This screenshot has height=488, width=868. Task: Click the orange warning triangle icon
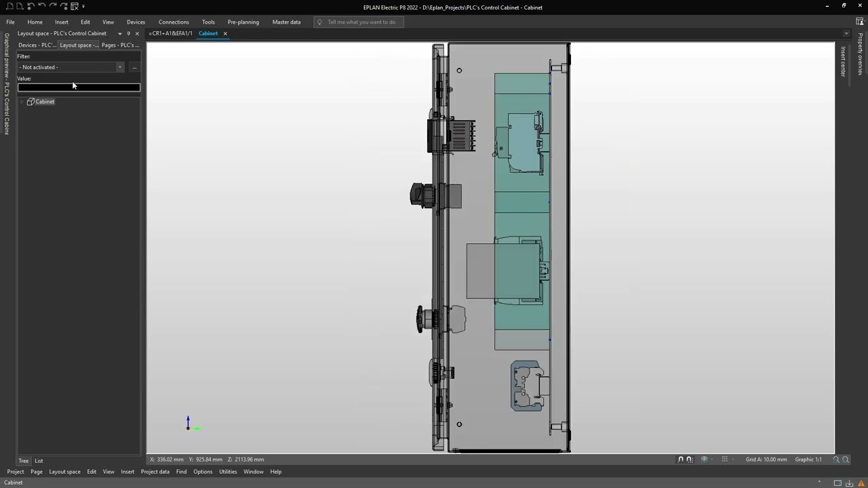861,483
